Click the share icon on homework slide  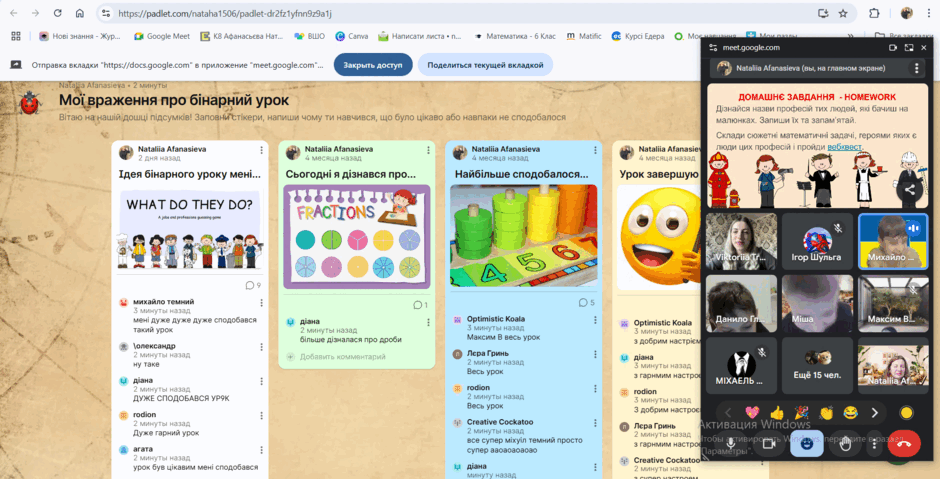click(909, 189)
